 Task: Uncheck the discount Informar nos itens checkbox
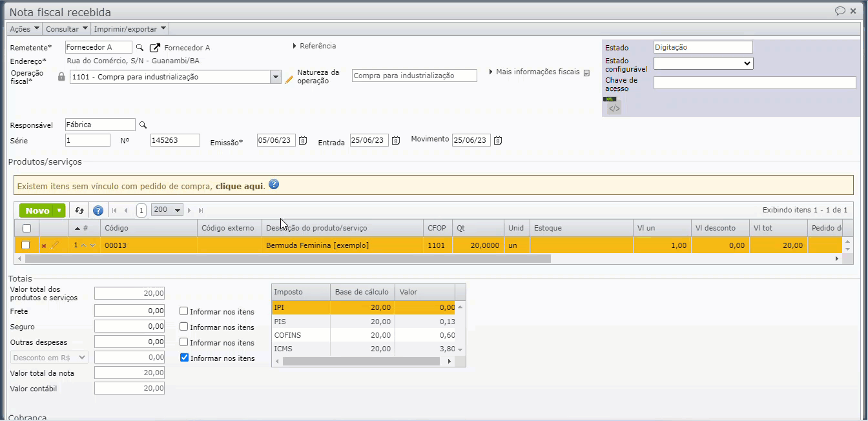click(184, 358)
